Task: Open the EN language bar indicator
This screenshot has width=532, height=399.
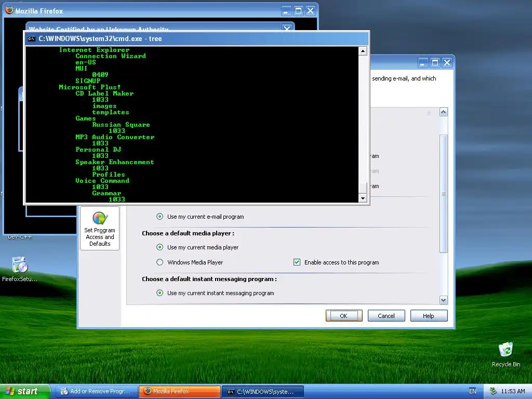Action: pyautogui.click(x=472, y=391)
